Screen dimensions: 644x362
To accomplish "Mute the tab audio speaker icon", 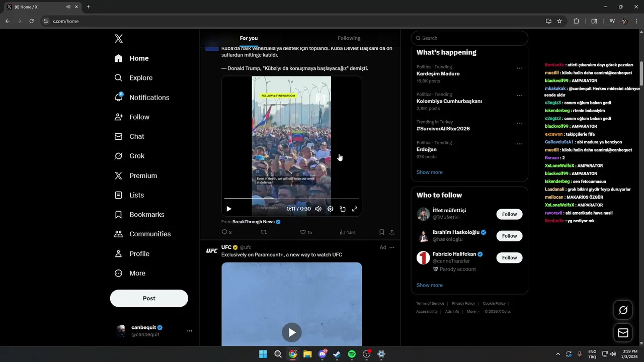I will click(x=68, y=7).
